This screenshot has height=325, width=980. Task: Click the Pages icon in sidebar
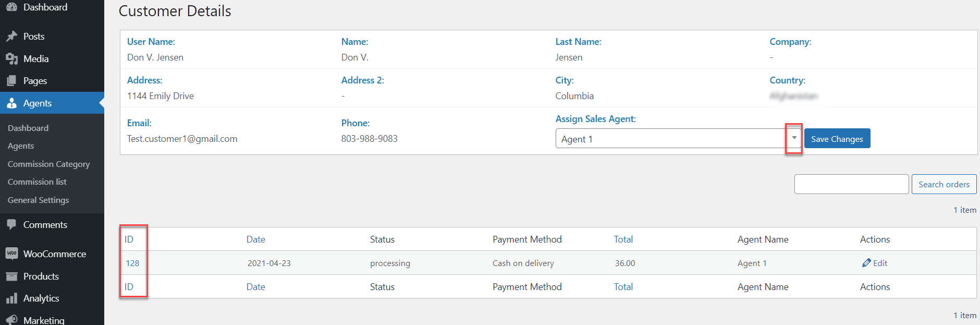point(11,81)
